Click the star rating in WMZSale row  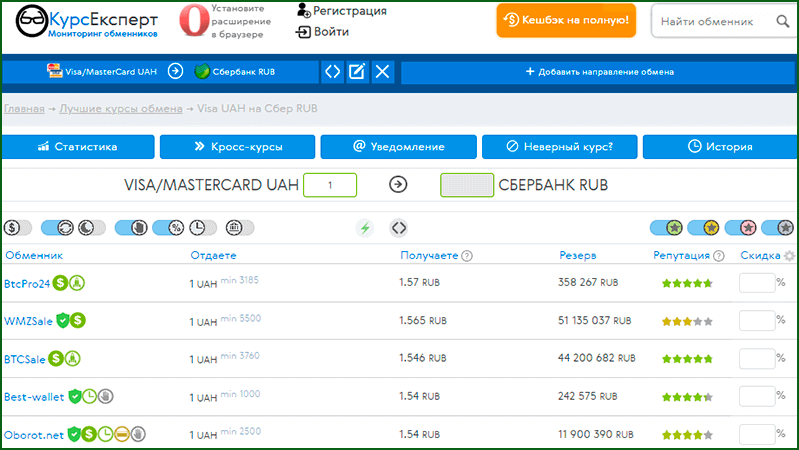[687, 322]
